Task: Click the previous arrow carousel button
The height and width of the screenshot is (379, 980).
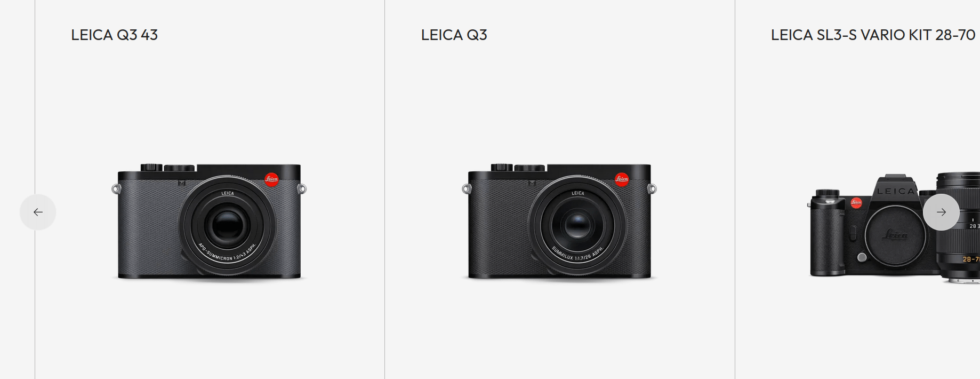Action: tap(38, 212)
